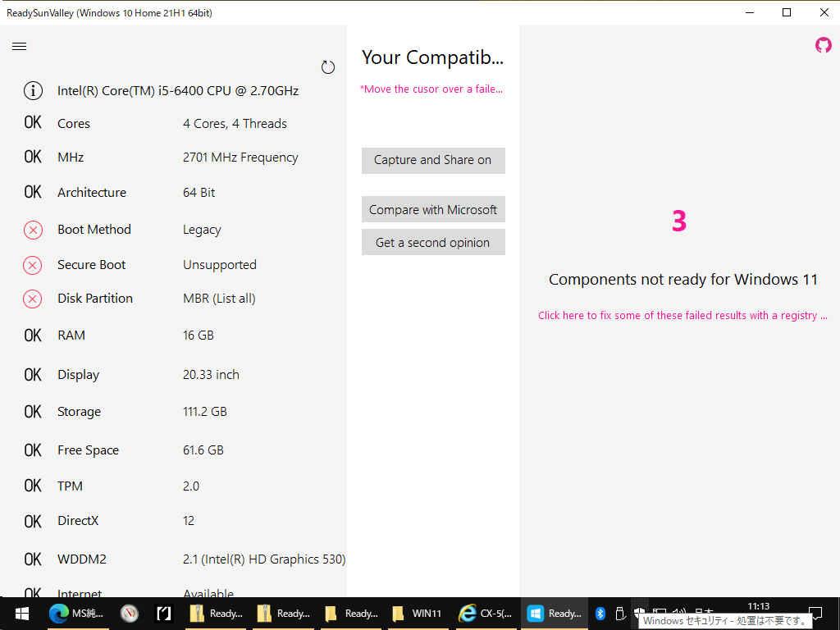
Task: Click the Disk Partition label
Action: (95, 299)
